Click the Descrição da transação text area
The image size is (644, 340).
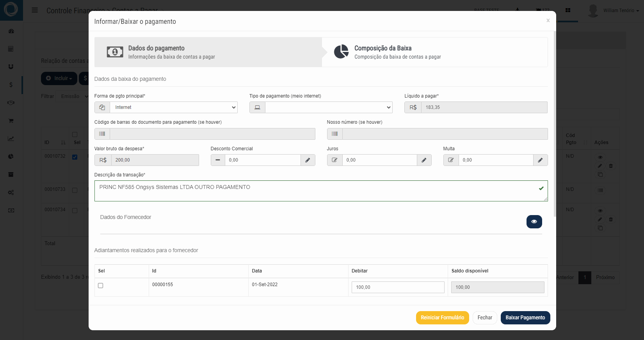point(321,191)
